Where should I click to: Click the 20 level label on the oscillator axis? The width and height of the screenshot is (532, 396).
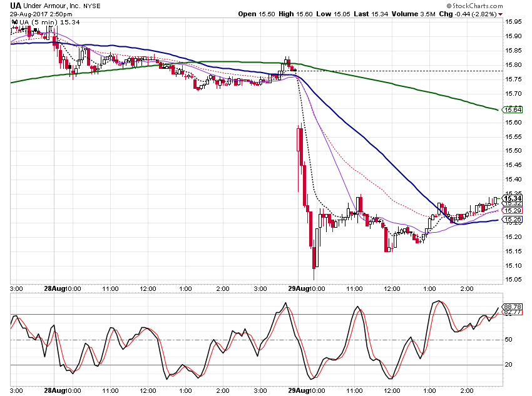[x=509, y=365]
